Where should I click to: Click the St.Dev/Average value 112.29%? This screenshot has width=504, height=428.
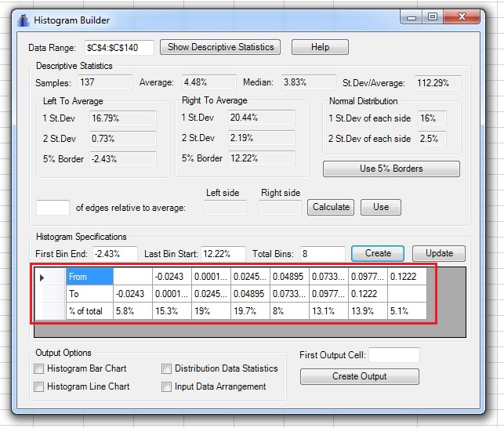click(x=438, y=83)
